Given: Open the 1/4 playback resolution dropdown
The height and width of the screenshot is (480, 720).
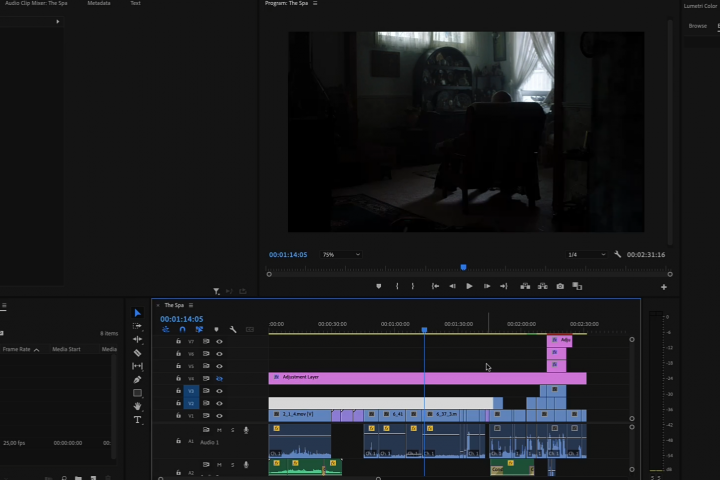Looking at the screenshot, I should pyautogui.click(x=586, y=254).
